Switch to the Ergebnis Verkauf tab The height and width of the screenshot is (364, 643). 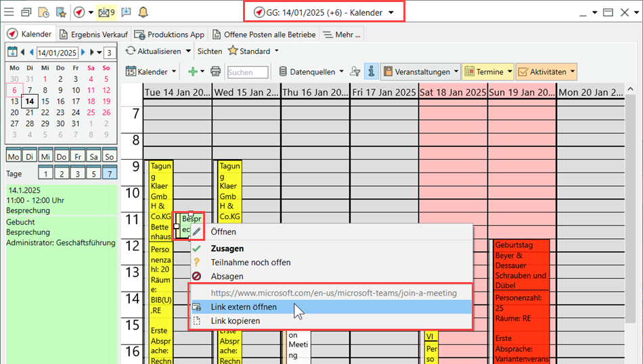tap(94, 34)
